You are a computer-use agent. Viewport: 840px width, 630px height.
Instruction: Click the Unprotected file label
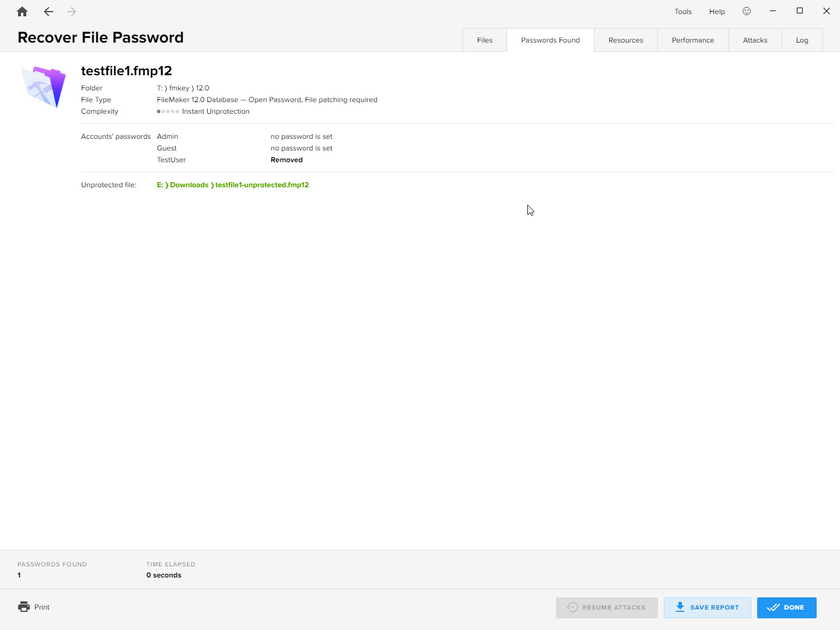[108, 185]
